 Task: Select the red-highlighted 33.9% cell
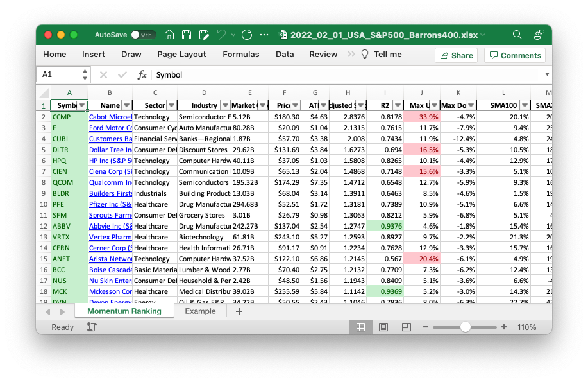coord(422,117)
